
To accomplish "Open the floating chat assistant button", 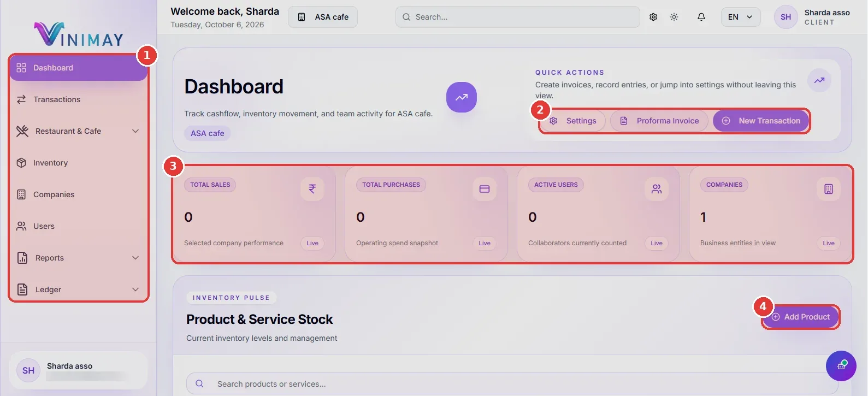I will coord(841,366).
